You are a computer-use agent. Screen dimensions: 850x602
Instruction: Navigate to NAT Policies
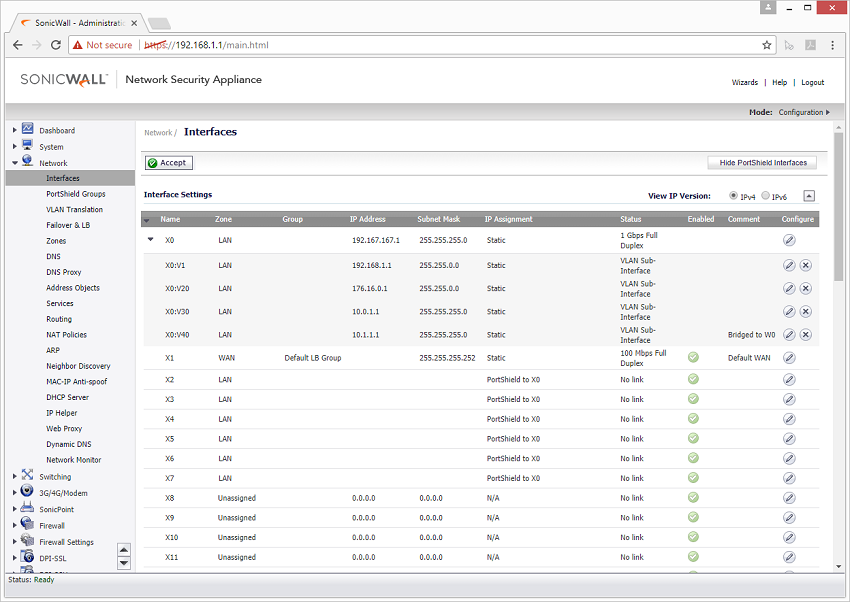coord(66,335)
